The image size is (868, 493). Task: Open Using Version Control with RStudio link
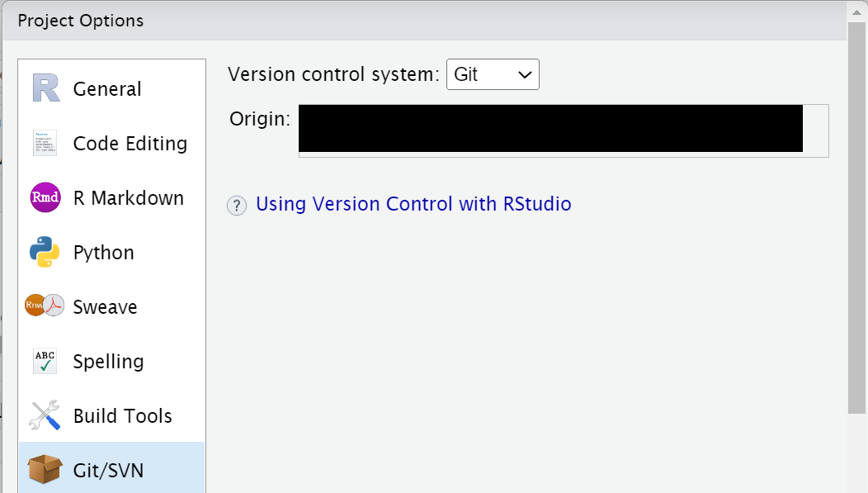[x=413, y=204]
